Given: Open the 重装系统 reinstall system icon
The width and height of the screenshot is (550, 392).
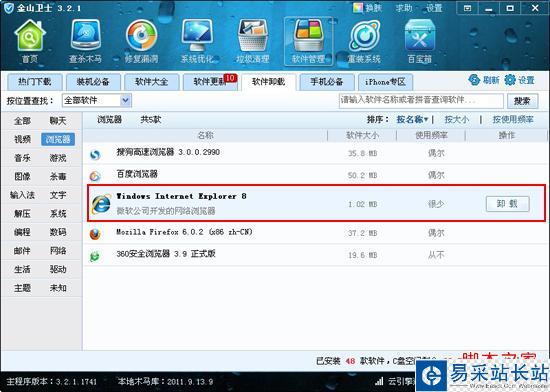Looking at the screenshot, I should pos(364,41).
